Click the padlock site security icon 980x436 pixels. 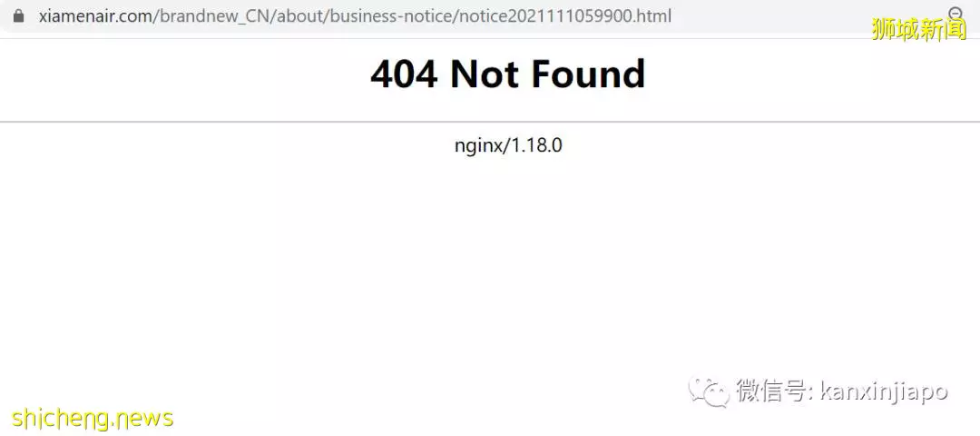tap(18, 16)
